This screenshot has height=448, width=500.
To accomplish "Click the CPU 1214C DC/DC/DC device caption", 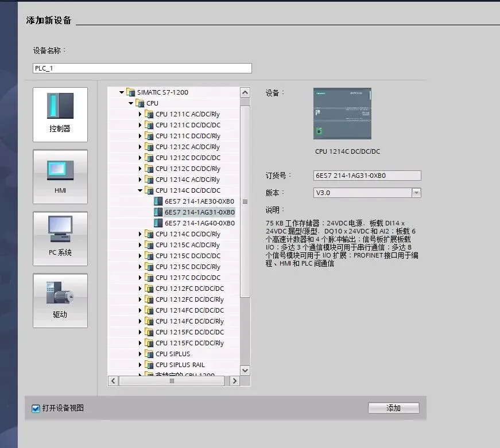I will pos(347,151).
